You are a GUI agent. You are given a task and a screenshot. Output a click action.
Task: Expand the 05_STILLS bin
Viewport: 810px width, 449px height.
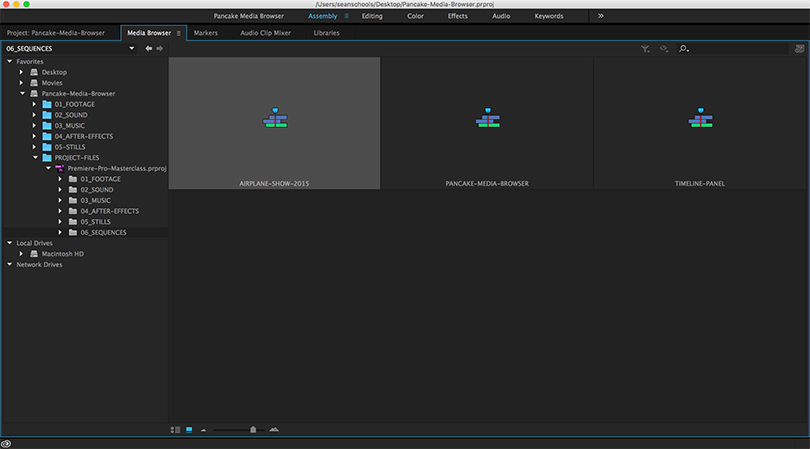click(60, 222)
